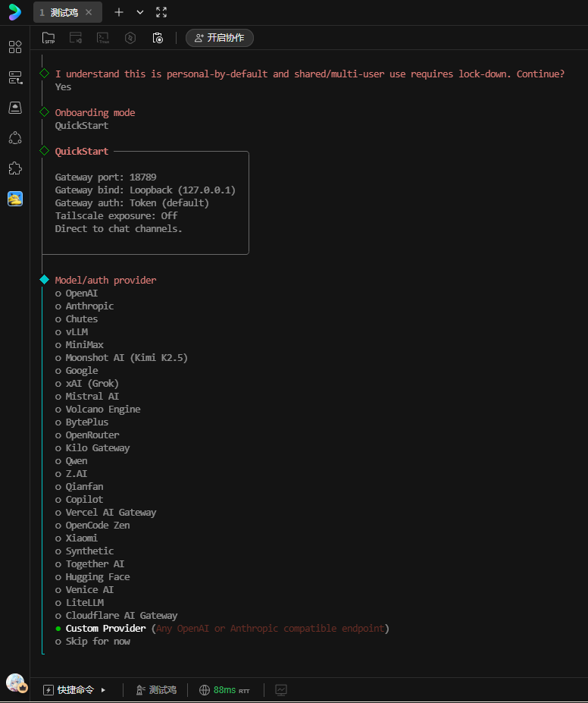Expand the 快捷命令 quick commands arrow
The height and width of the screenshot is (703, 588).
click(103, 690)
